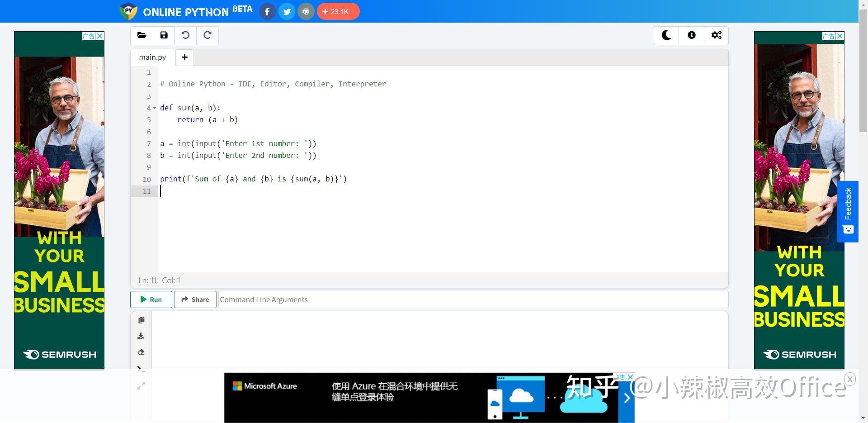868x423 pixels.
Task: Run the Python program
Action: 151,299
